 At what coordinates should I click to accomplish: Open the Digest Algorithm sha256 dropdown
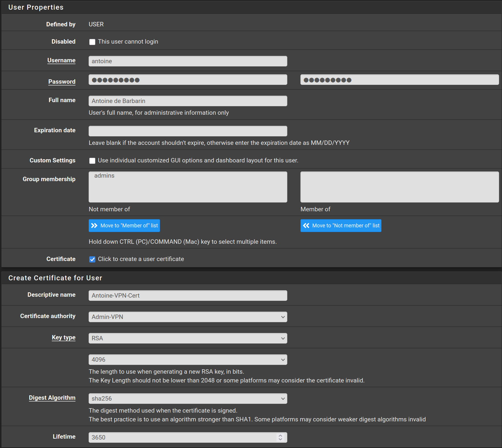[x=188, y=399]
